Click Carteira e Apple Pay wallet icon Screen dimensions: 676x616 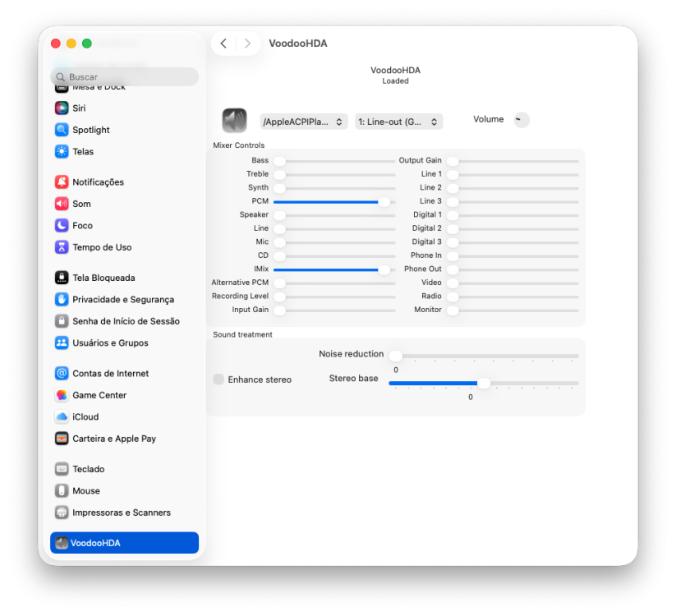click(x=62, y=439)
